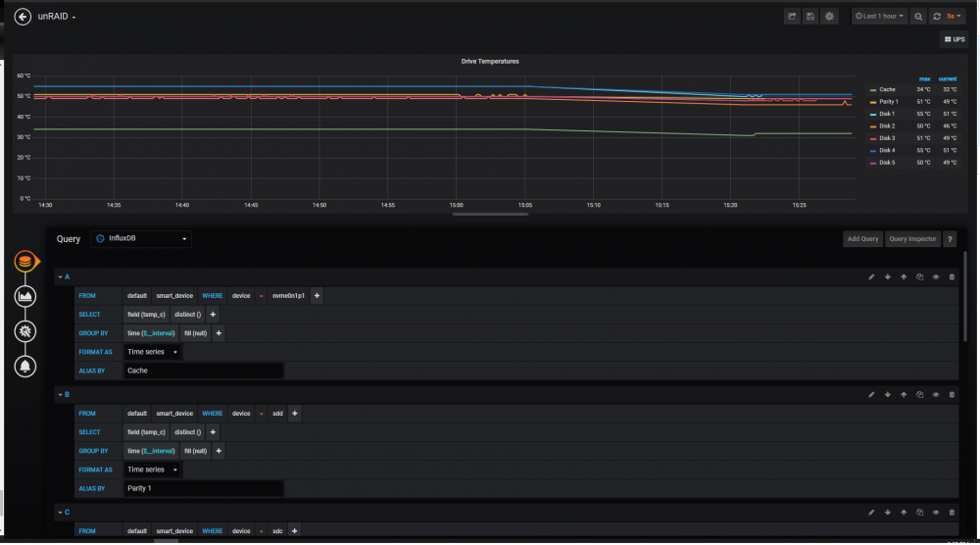The width and height of the screenshot is (980, 545).
Task: Click the Drive Temperatures panel title
Action: (x=490, y=61)
